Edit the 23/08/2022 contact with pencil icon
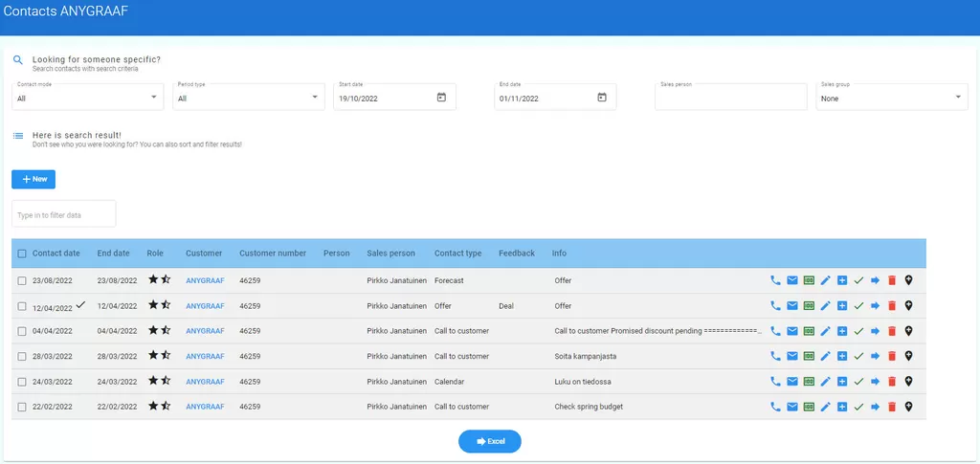Viewport: 980px width, 464px height. (x=826, y=280)
